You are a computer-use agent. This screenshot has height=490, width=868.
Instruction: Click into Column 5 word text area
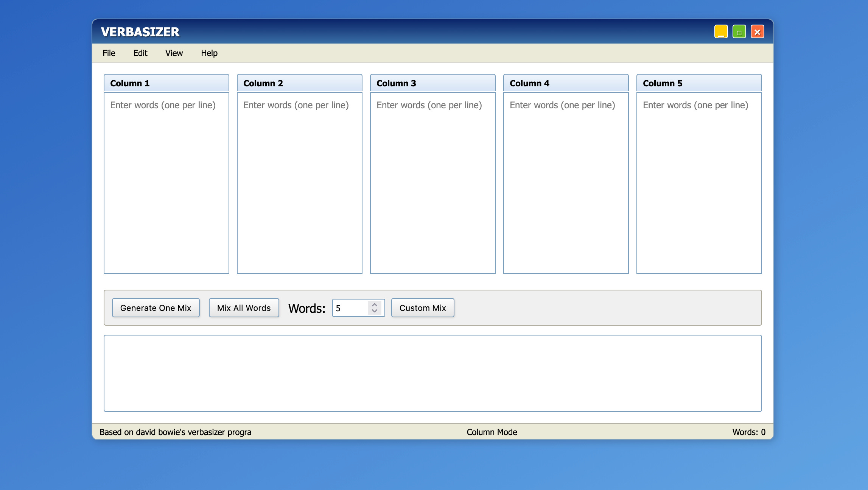pyautogui.click(x=699, y=183)
